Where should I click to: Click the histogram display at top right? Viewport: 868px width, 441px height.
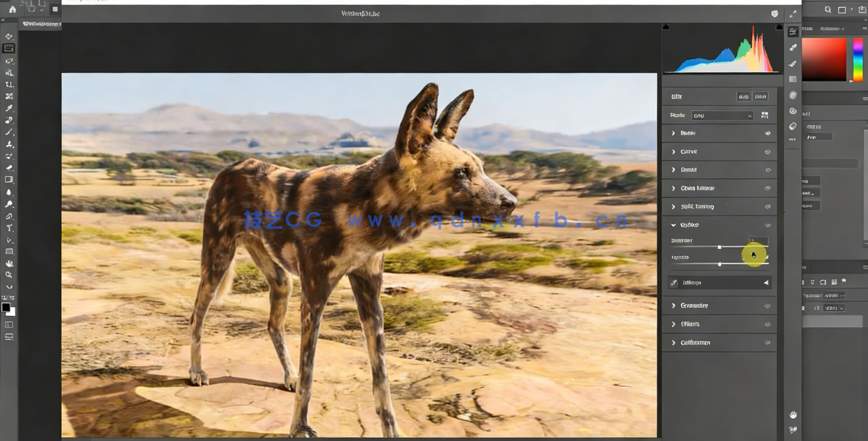[719, 48]
